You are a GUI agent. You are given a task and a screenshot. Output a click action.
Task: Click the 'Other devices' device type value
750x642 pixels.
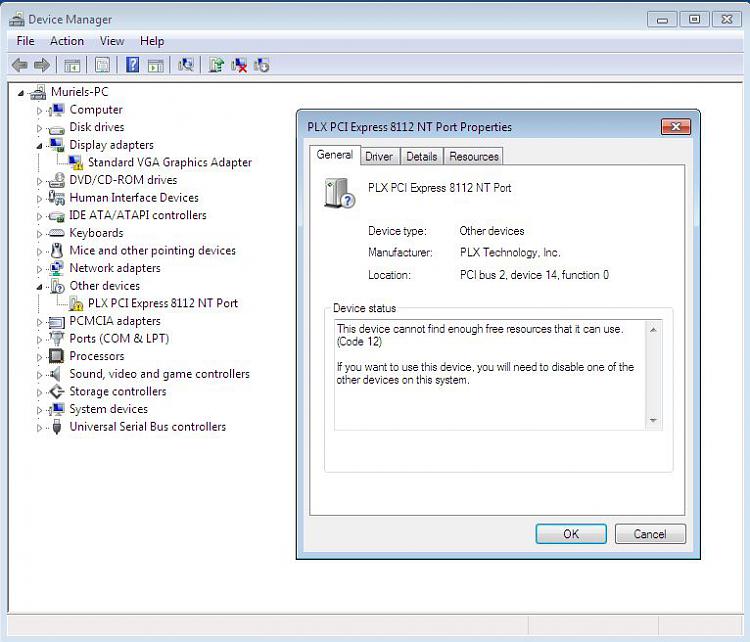[x=492, y=231]
